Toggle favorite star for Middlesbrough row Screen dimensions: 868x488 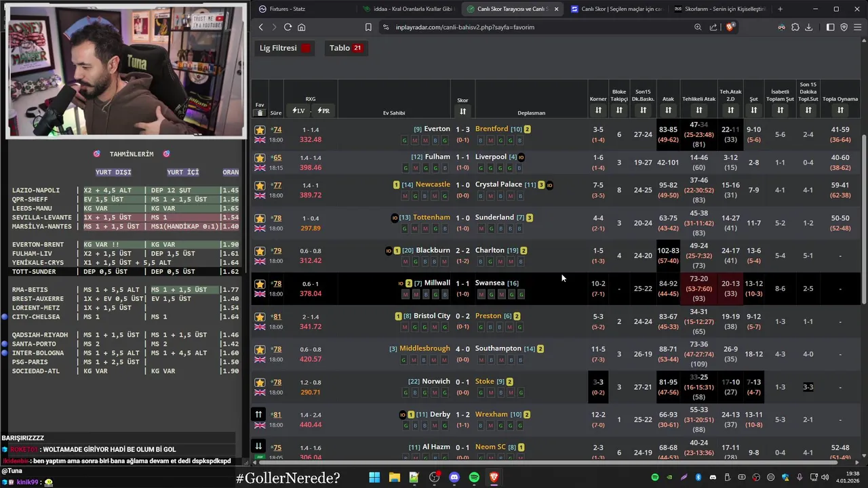pos(260,350)
